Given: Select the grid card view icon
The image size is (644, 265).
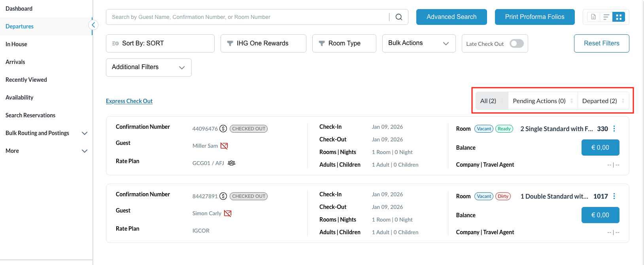Looking at the screenshot, I should pos(619,17).
